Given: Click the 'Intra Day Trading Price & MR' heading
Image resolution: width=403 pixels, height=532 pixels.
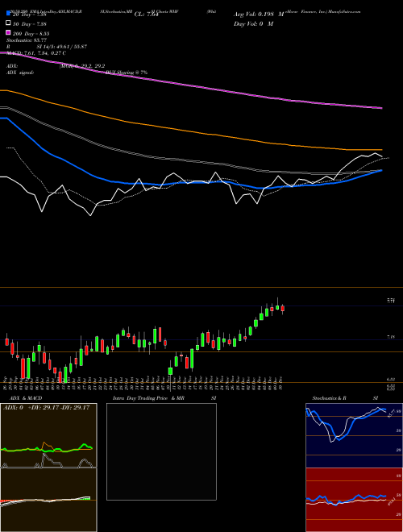Looking at the screenshot, I should tap(148, 398).
